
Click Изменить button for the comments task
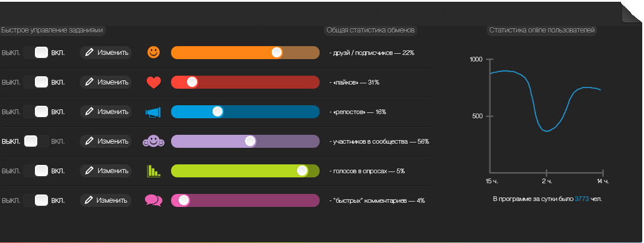(x=106, y=200)
